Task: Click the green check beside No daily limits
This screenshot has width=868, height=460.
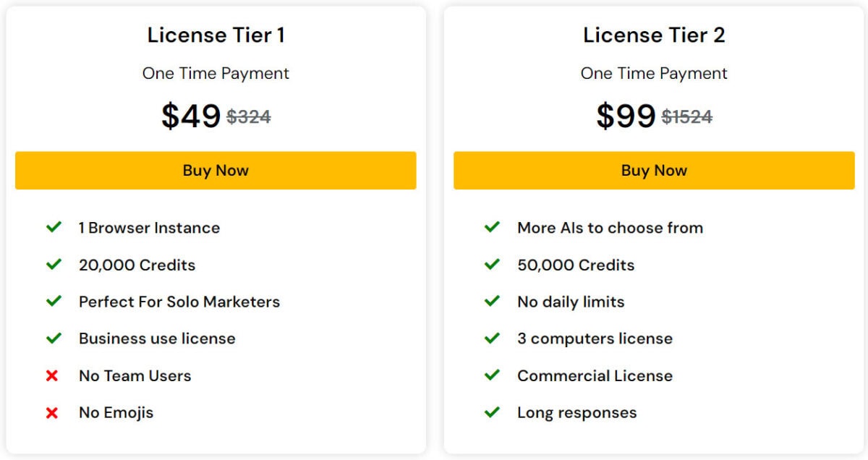Action: pyautogui.click(x=492, y=302)
